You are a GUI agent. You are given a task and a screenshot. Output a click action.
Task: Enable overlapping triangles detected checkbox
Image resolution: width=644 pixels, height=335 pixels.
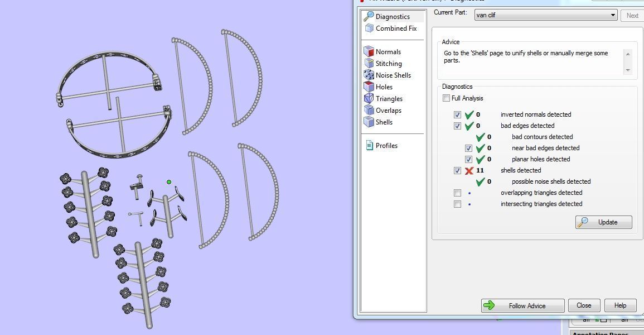coord(458,193)
